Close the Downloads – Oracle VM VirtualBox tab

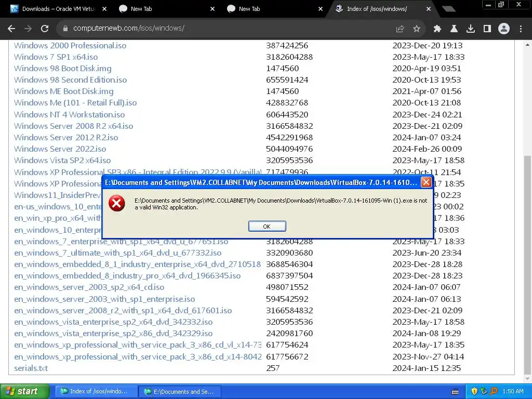[104, 9]
